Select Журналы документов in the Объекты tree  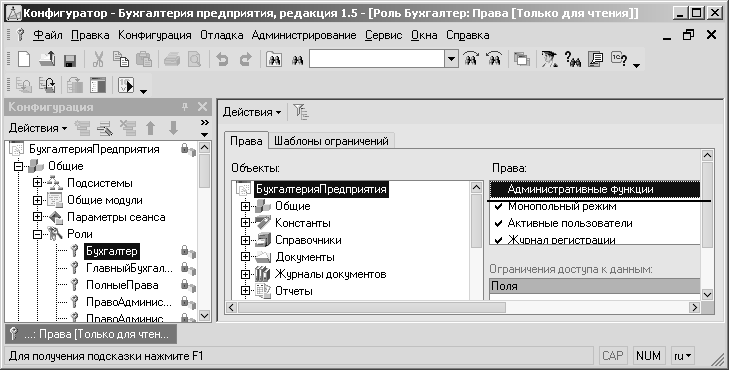pos(331,274)
